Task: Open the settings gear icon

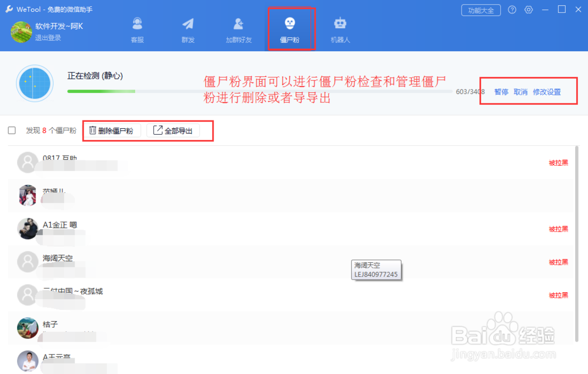Action: point(529,10)
